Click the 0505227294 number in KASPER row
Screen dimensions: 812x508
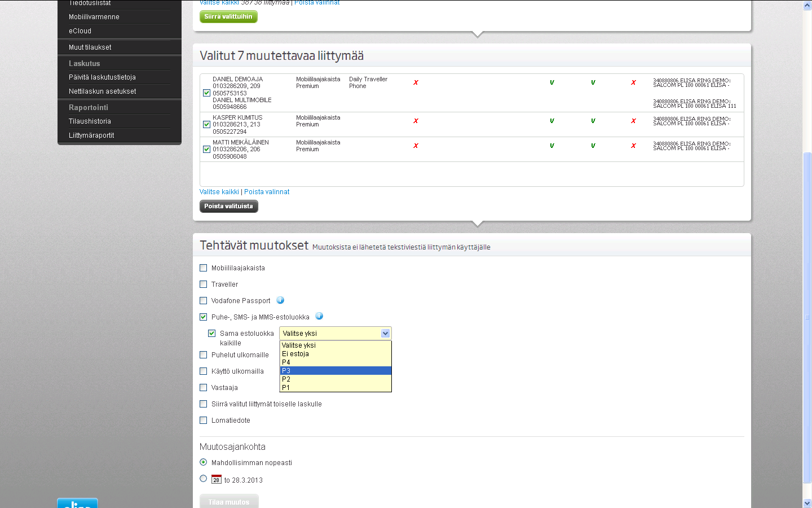[x=230, y=132]
